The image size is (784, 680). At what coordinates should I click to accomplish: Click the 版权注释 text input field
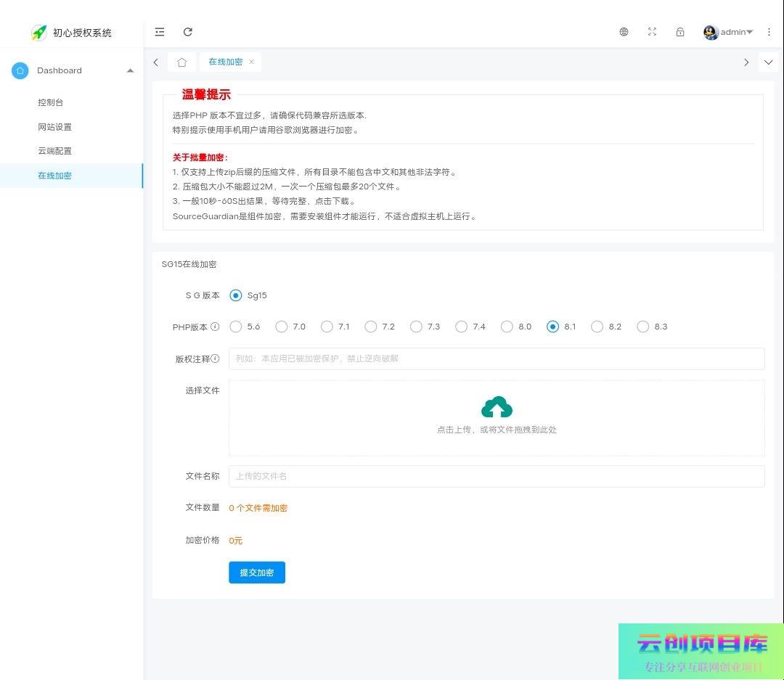pyautogui.click(x=497, y=359)
